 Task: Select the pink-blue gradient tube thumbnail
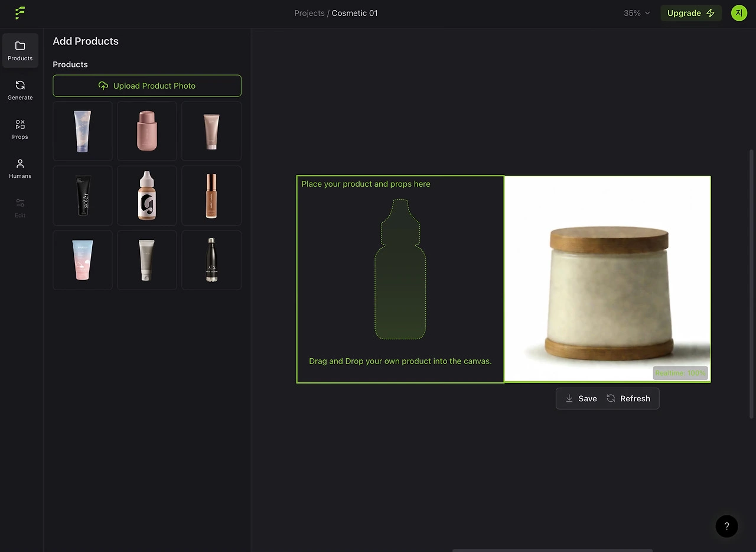[x=83, y=260]
